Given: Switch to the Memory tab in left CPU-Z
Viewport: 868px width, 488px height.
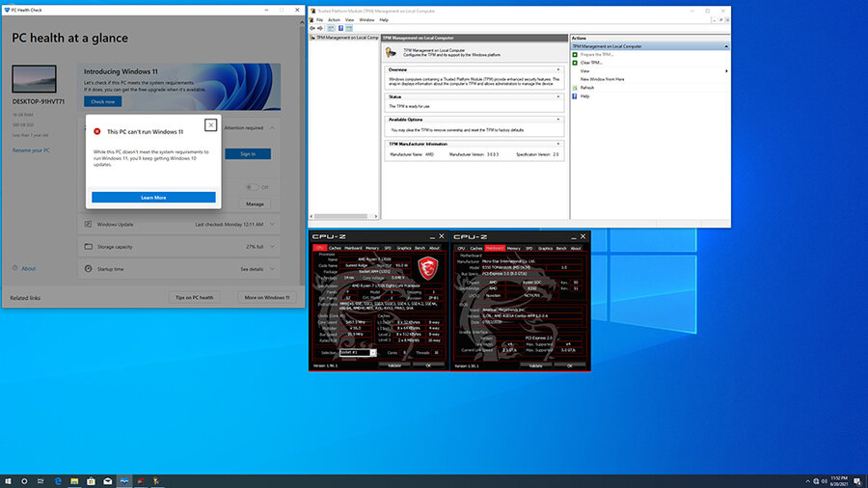Looking at the screenshot, I should [x=371, y=248].
